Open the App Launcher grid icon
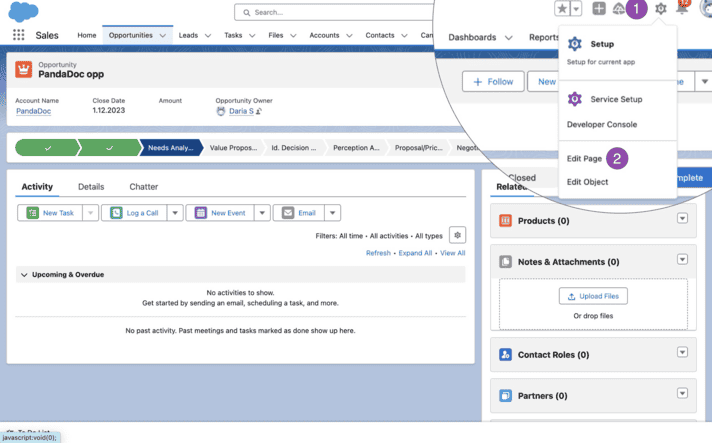Viewport: 712px width, 443px height. tap(18, 35)
